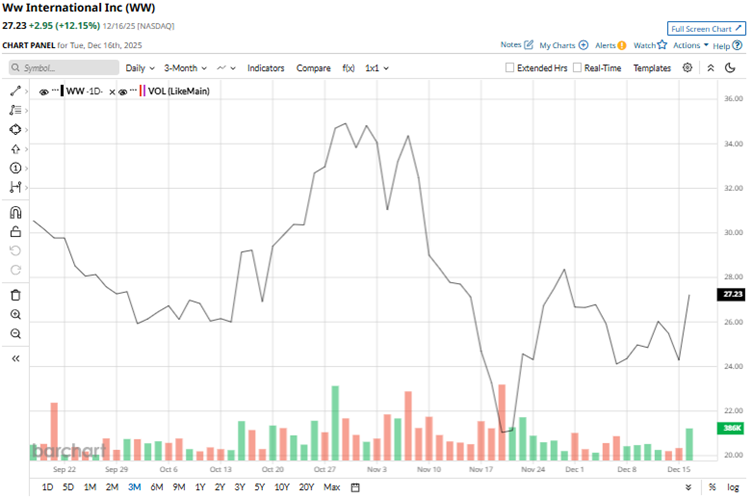
Task: Open the Fibonacci retracement tools
Action: pos(15,110)
